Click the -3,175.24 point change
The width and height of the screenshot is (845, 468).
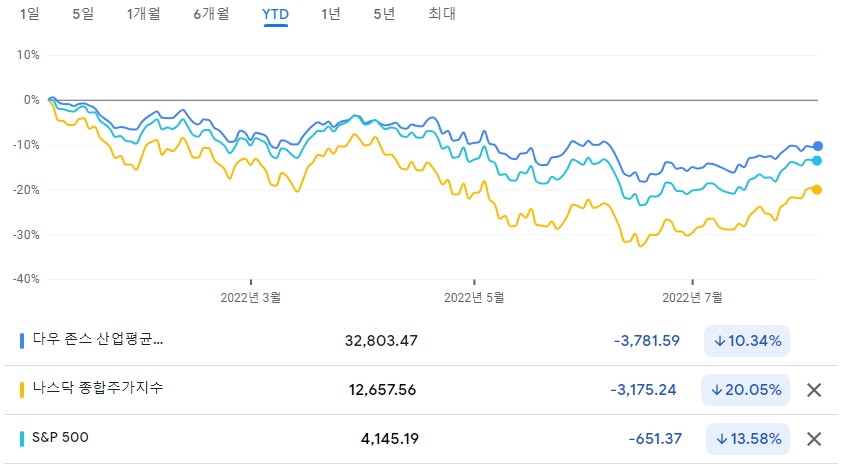[x=643, y=390]
